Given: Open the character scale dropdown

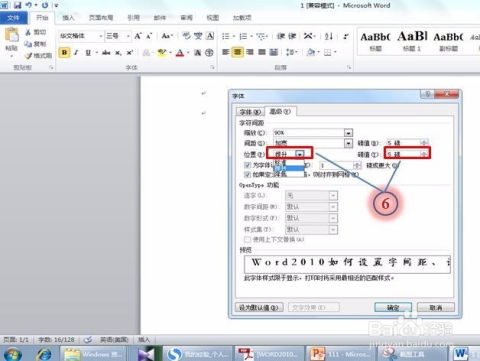Looking at the screenshot, I should [x=348, y=133].
